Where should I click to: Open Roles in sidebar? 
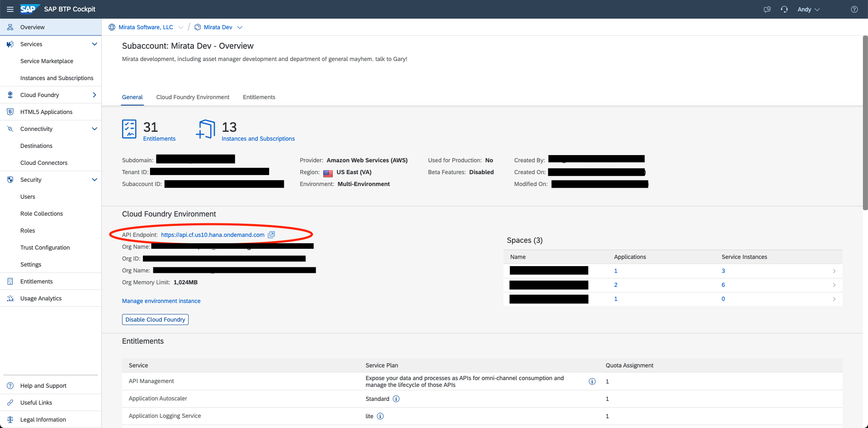(28, 231)
